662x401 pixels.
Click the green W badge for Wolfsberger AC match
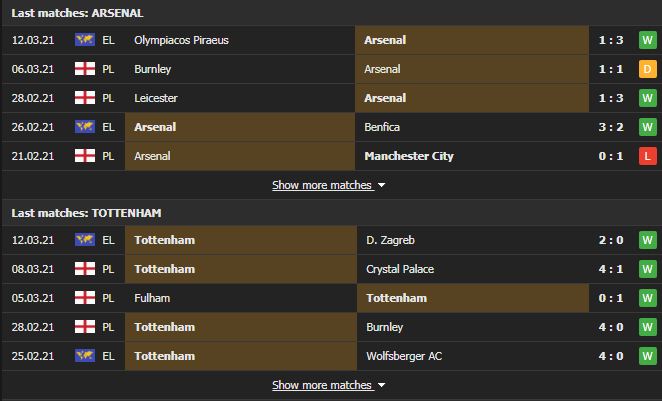pos(648,356)
